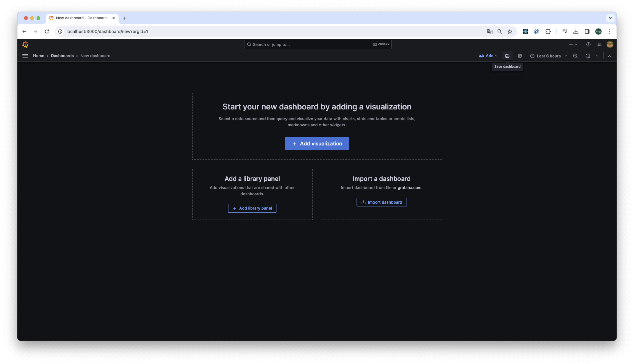
Task: Click the Add visualization button
Action: [x=317, y=143]
